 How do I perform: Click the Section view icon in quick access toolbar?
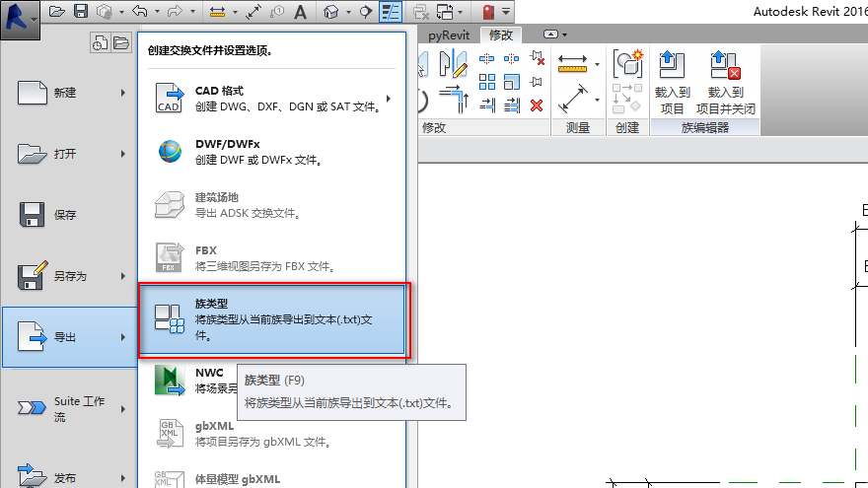coord(366,11)
